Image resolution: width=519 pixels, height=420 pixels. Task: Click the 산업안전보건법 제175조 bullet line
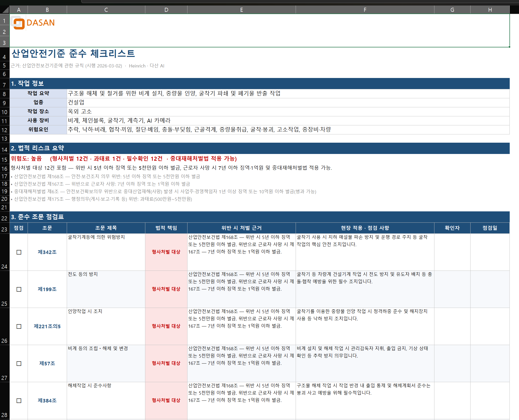(x=101, y=199)
